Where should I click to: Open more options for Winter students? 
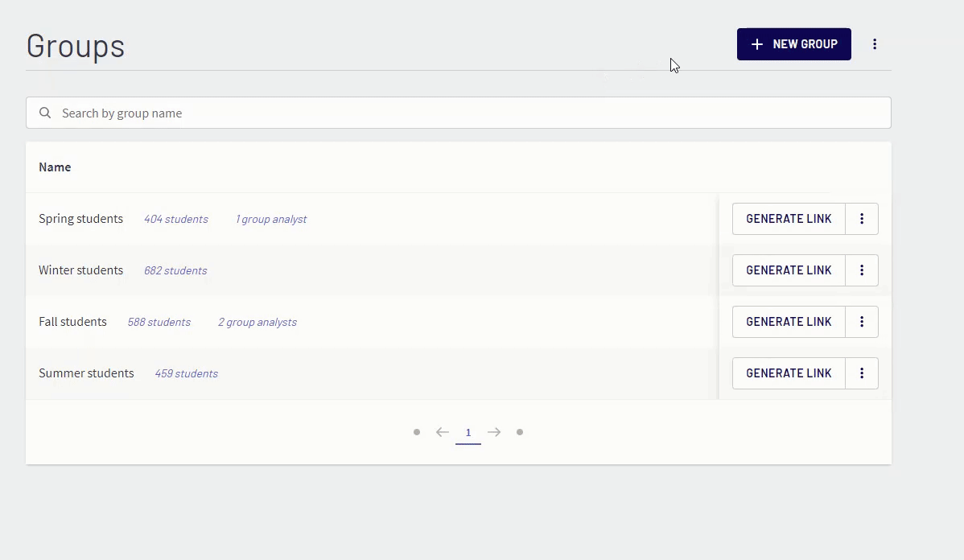click(861, 270)
